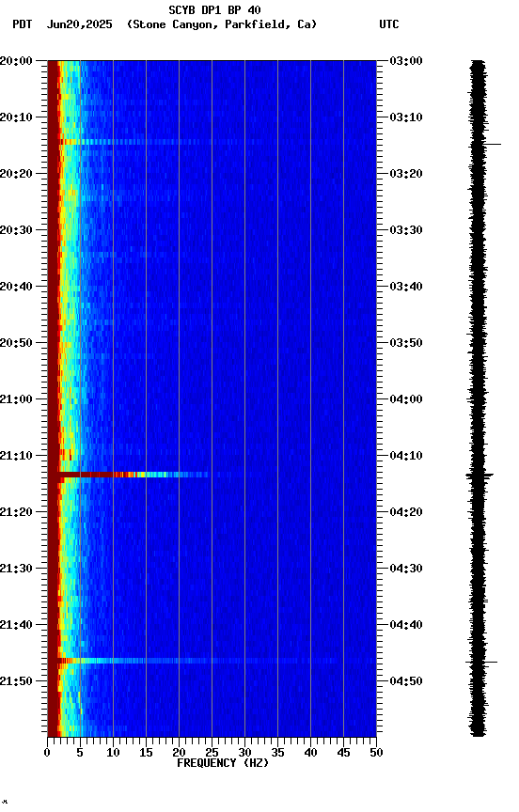Viewport: 519px width, 812px height.
Task: Click the PDT timezone label
Action: [x=23, y=24]
